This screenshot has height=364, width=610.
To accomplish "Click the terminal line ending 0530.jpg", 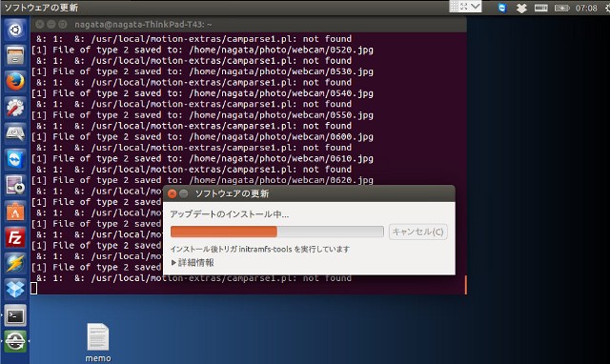I will [x=202, y=71].
